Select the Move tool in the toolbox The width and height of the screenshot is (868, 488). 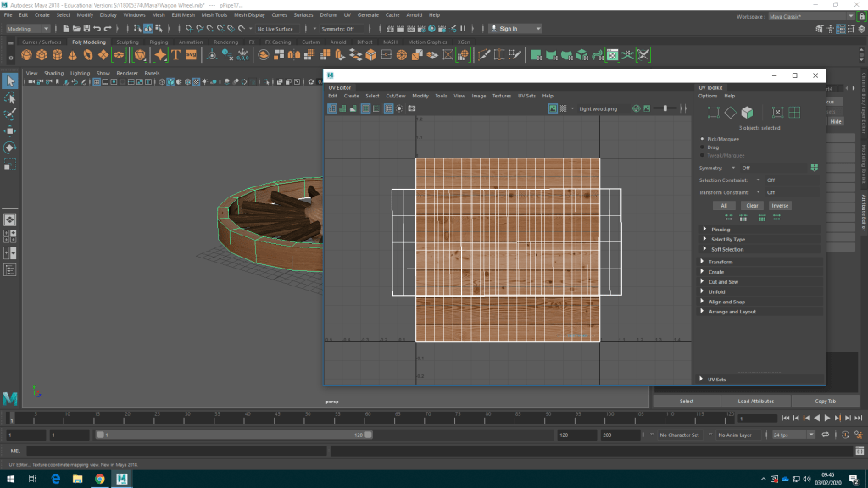click(x=10, y=131)
